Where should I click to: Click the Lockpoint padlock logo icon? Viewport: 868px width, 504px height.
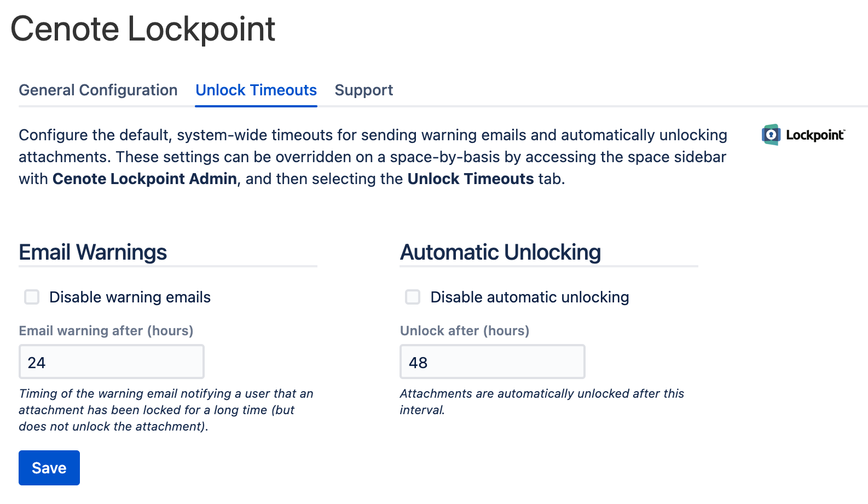771,135
